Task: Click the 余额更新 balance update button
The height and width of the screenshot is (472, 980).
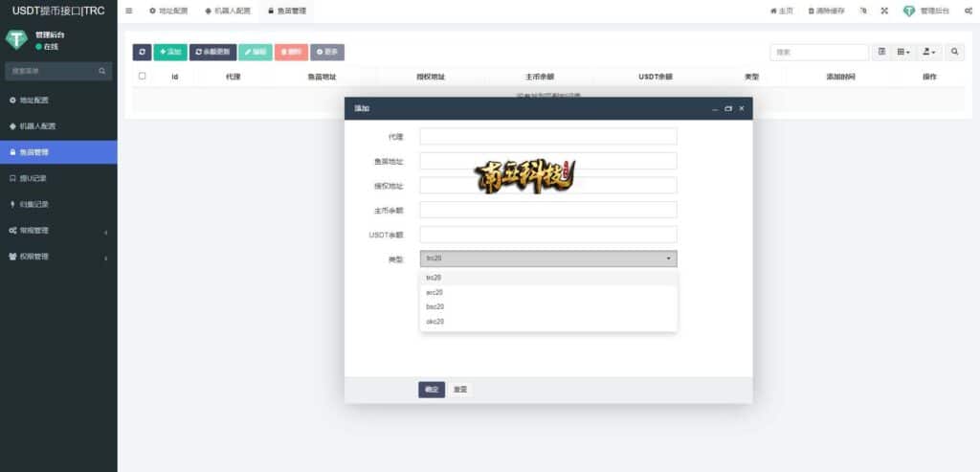Action: 213,52
